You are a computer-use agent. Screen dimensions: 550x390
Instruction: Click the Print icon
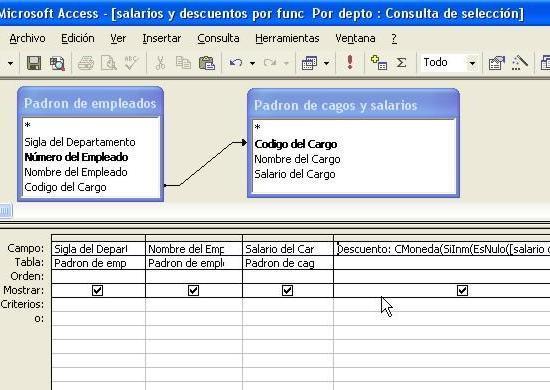point(86,63)
